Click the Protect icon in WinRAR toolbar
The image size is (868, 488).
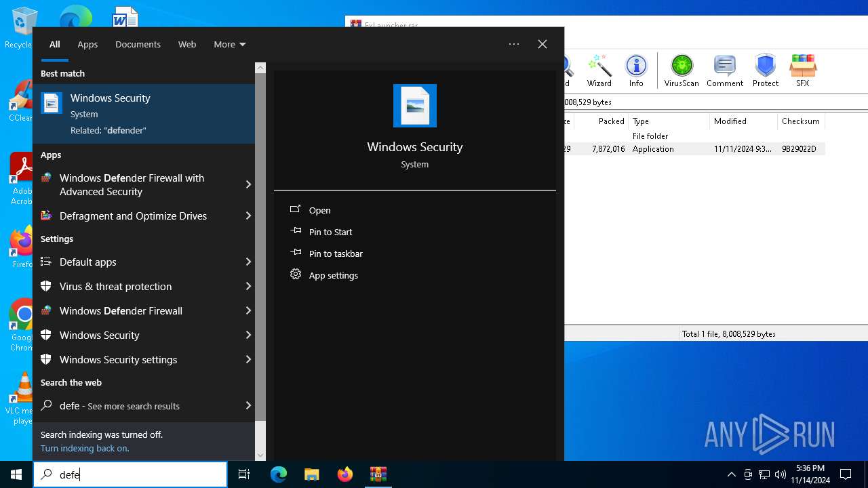pos(766,71)
